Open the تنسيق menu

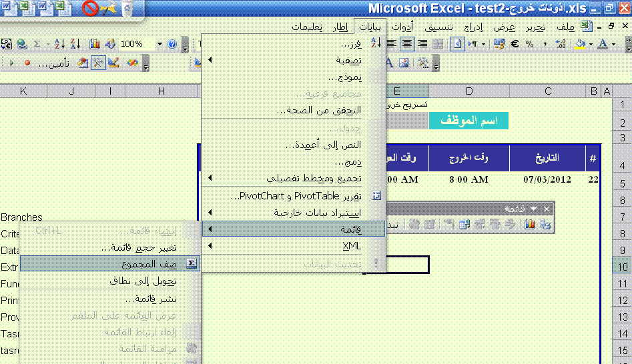(438, 27)
